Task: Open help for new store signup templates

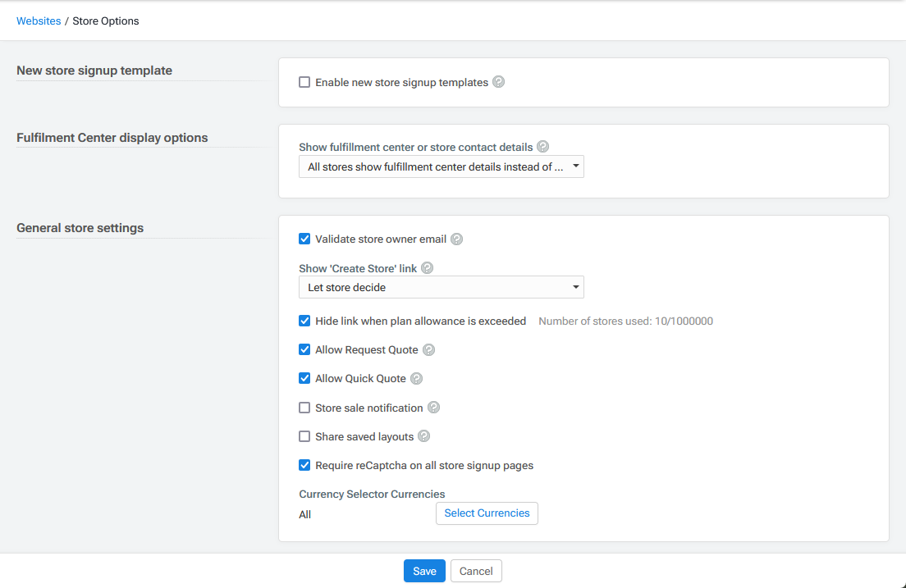Action: pyautogui.click(x=499, y=82)
